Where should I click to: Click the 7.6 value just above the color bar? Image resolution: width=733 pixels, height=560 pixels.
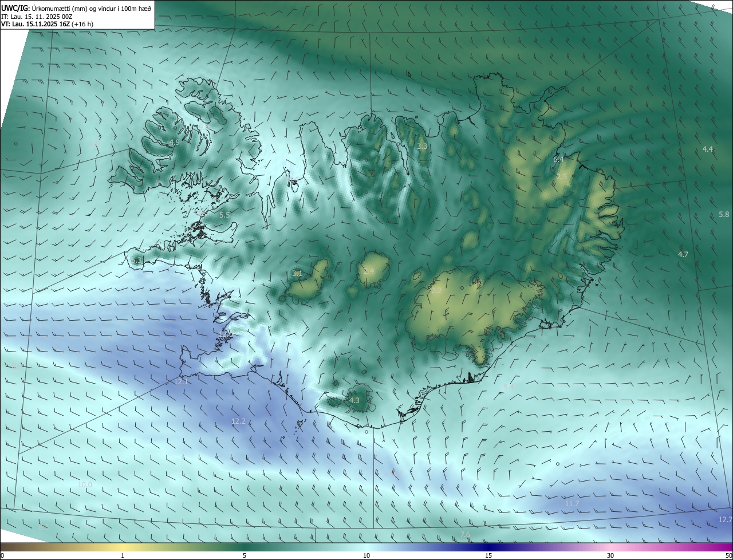click(465, 534)
